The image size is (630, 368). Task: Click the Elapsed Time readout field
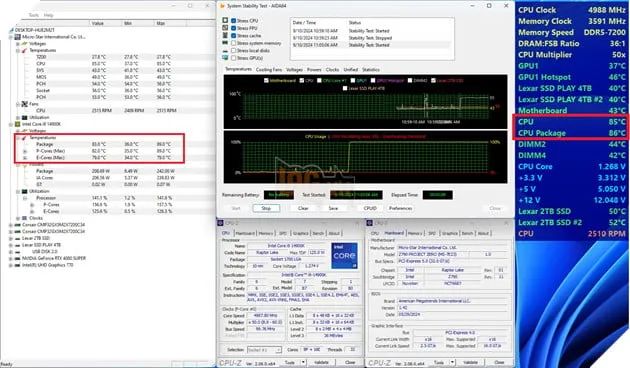coord(438,195)
